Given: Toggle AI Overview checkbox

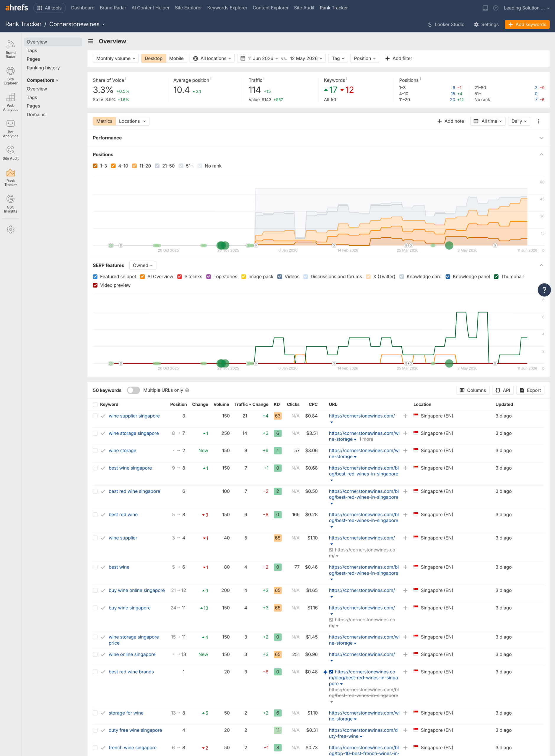Looking at the screenshot, I should coord(142,277).
